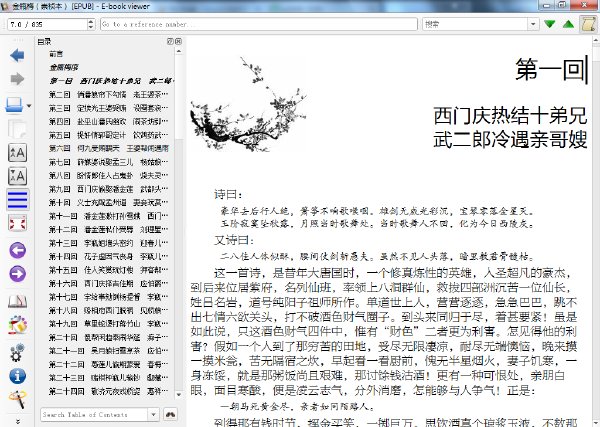Click the binoculars find-in-contents button
600x427 pixels.
coord(170,414)
